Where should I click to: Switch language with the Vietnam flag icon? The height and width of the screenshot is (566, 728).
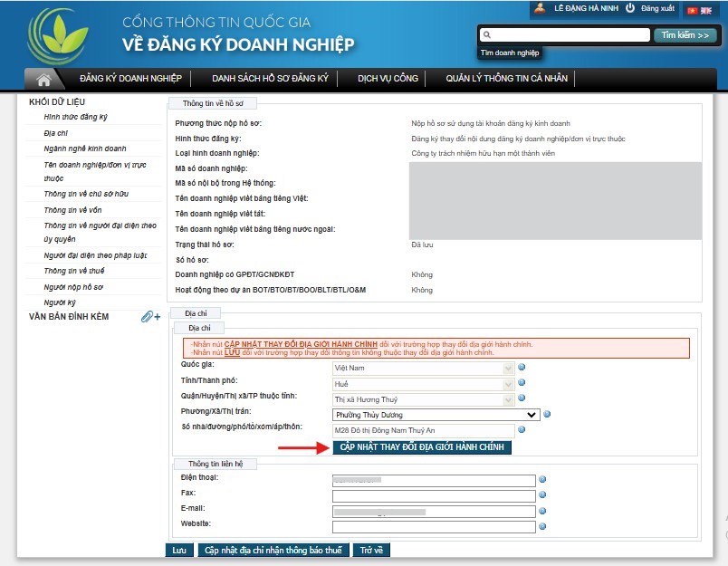pyautogui.click(x=693, y=10)
